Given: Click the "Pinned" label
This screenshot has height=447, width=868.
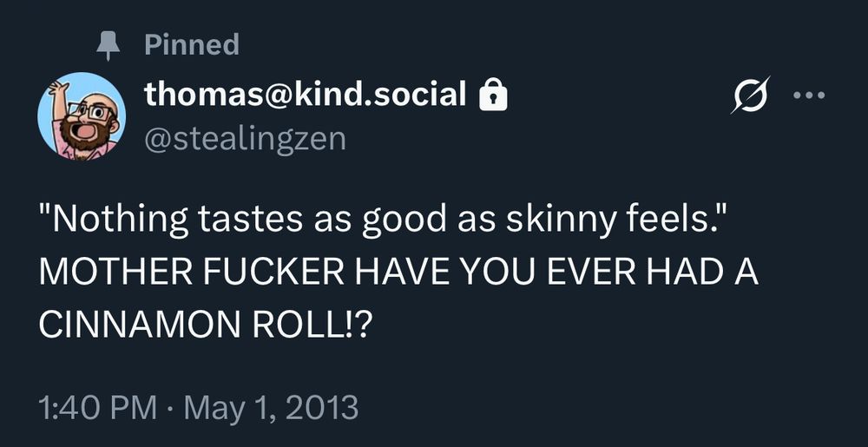Looking at the screenshot, I should [191, 44].
